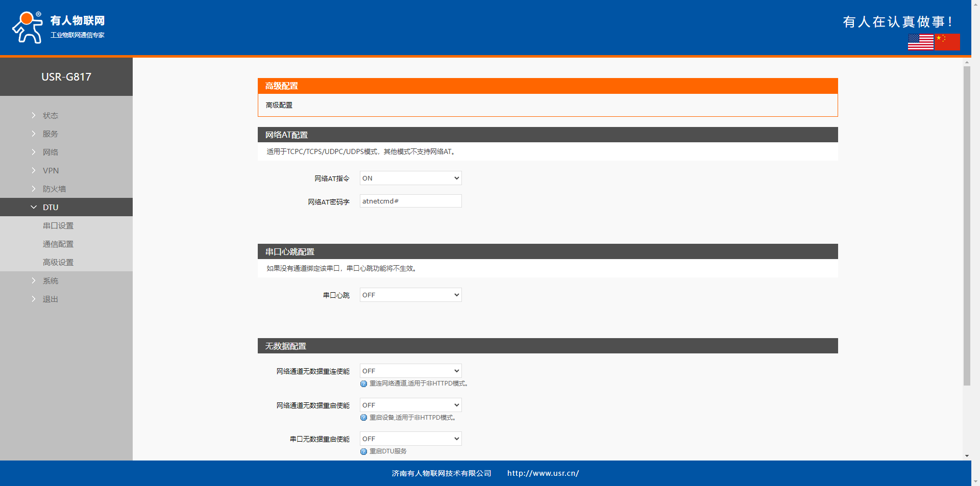The height and width of the screenshot is (486, 980).
Task: Open 串口无数据重启使能 dropdown
Action: 410,439
